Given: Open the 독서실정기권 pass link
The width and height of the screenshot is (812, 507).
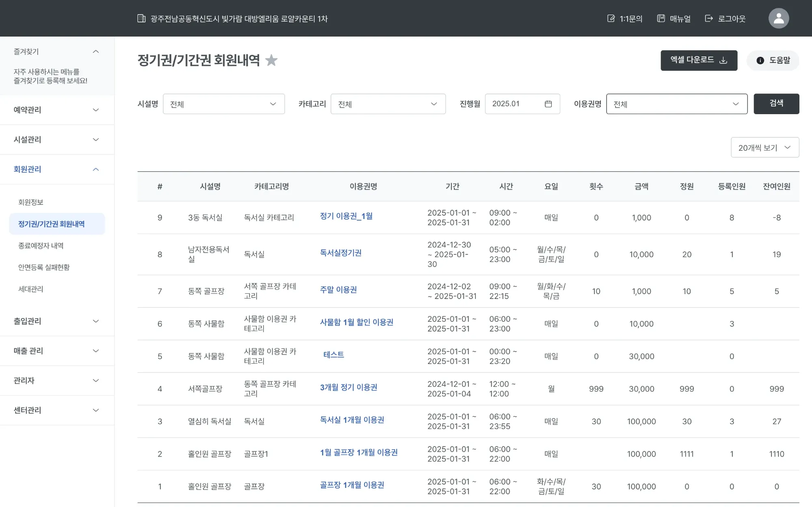Looking at the screenshot, I should [x=341, y=253].
